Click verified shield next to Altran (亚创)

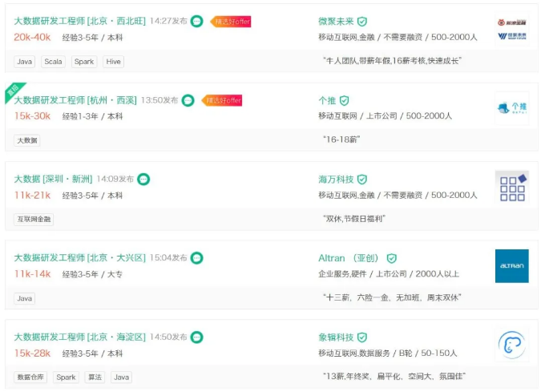[392, 258]
